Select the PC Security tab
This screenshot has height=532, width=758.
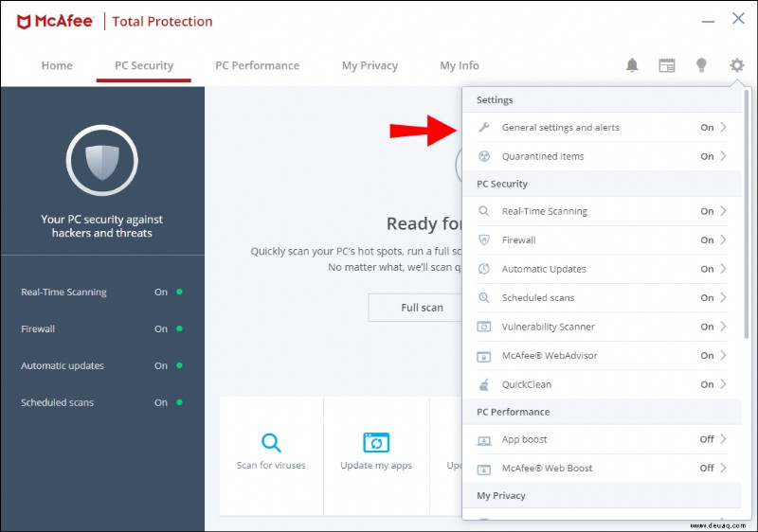pos(144,65)
